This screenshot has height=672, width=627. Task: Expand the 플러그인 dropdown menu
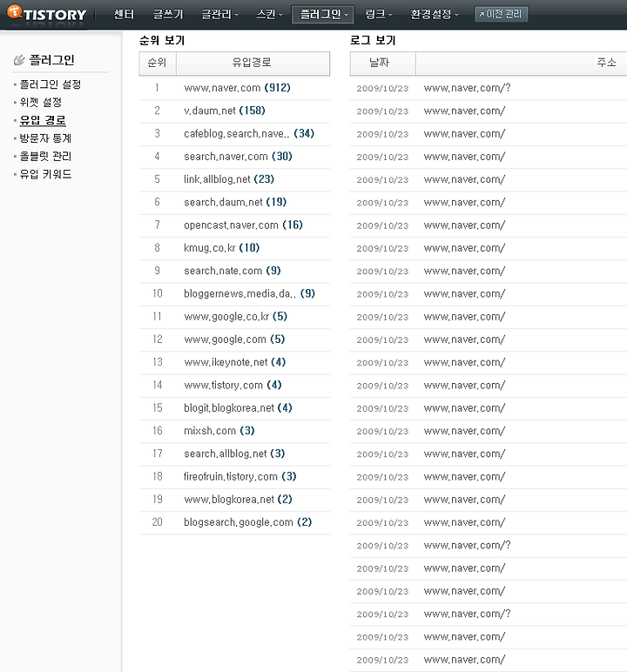click(323, 14)
